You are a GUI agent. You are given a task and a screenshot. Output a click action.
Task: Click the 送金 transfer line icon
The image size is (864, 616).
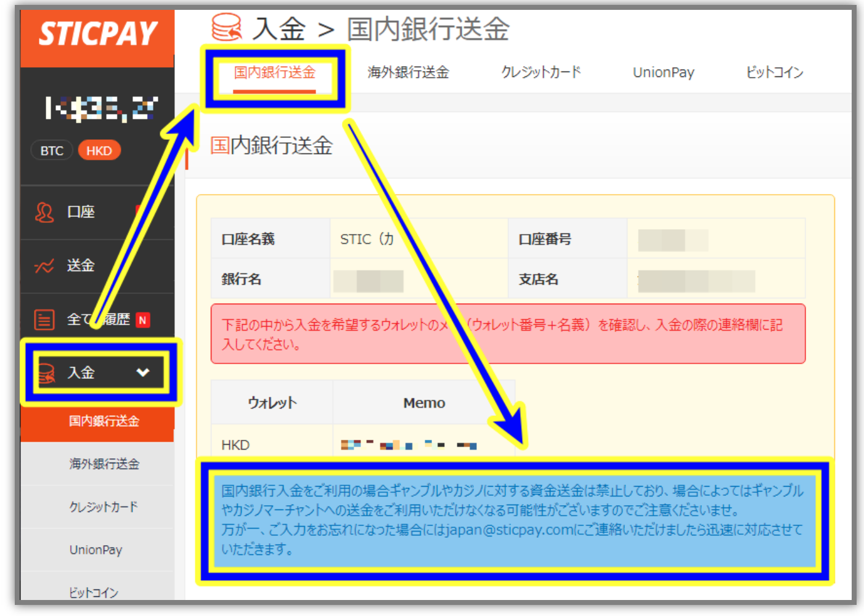pyautogui.click(x=44, y=266)
